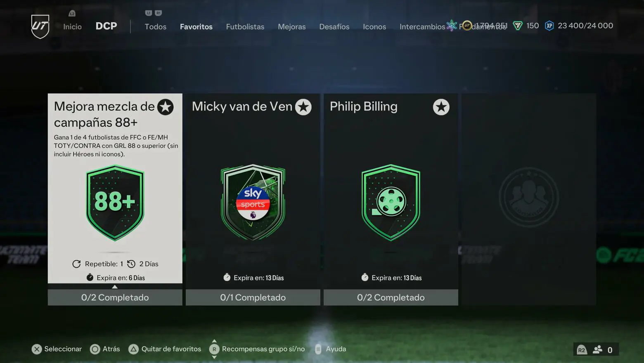The image size is (644, 363).
Task: Toggle favorite star on Mejora mezcla de campañas 88+
Action: (165, 107)
